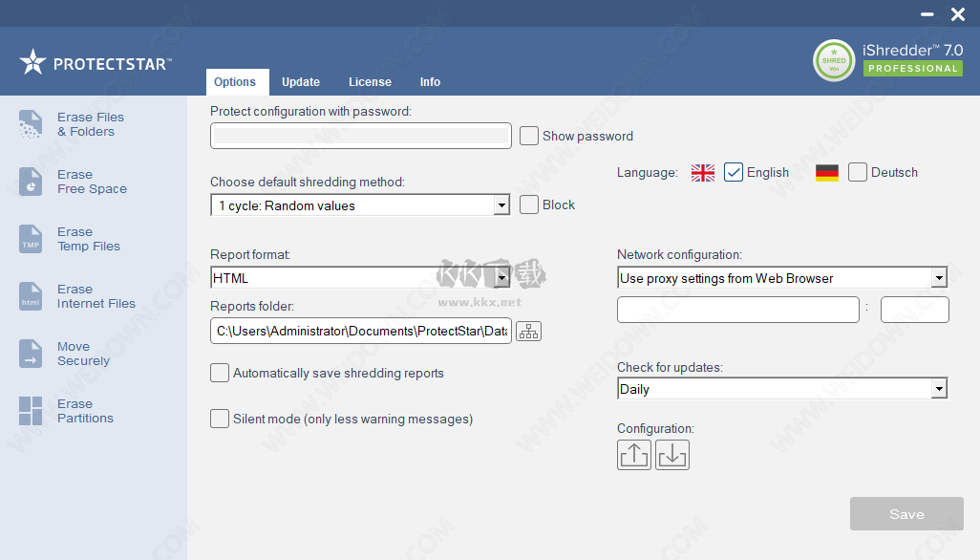Click the Erase Internet Files label
Viewport: 980px width, 560px height.
96,296
